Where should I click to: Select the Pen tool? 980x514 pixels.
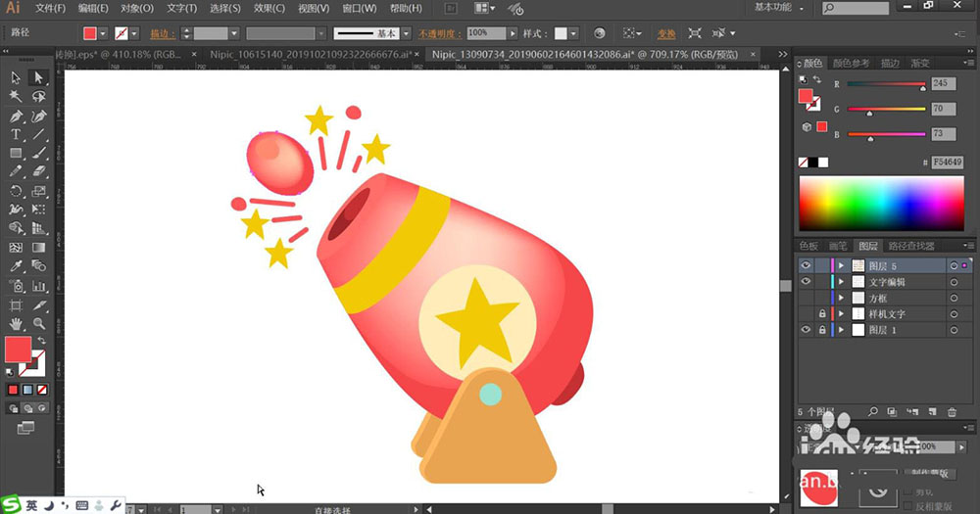(x=16, y=116)
